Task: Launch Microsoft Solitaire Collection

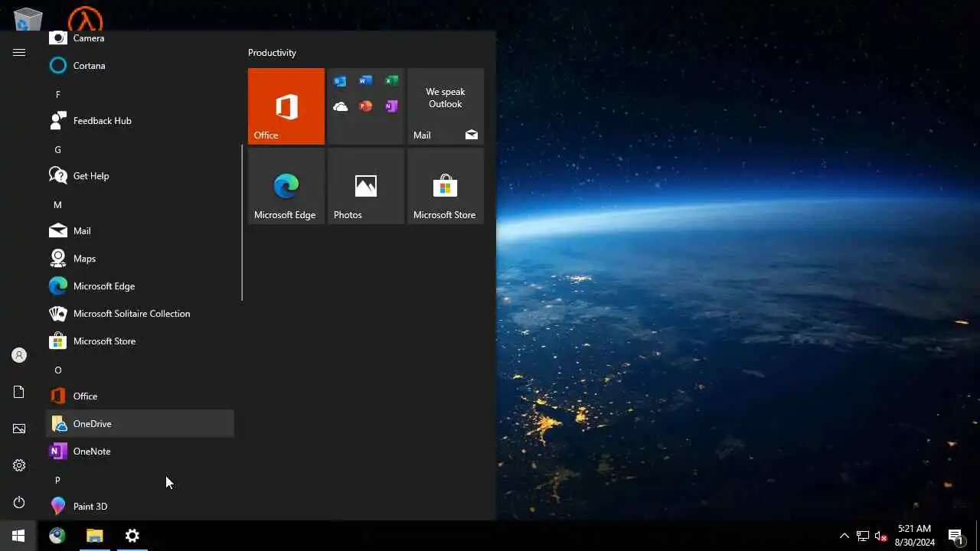Action: [140, 314]
